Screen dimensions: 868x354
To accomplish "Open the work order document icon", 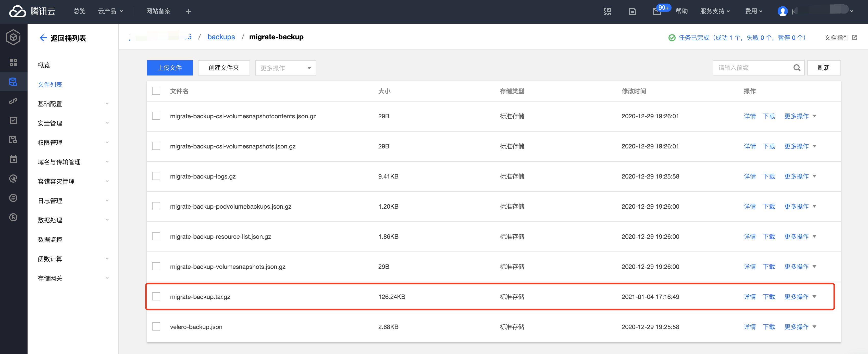I will point(633,12).
